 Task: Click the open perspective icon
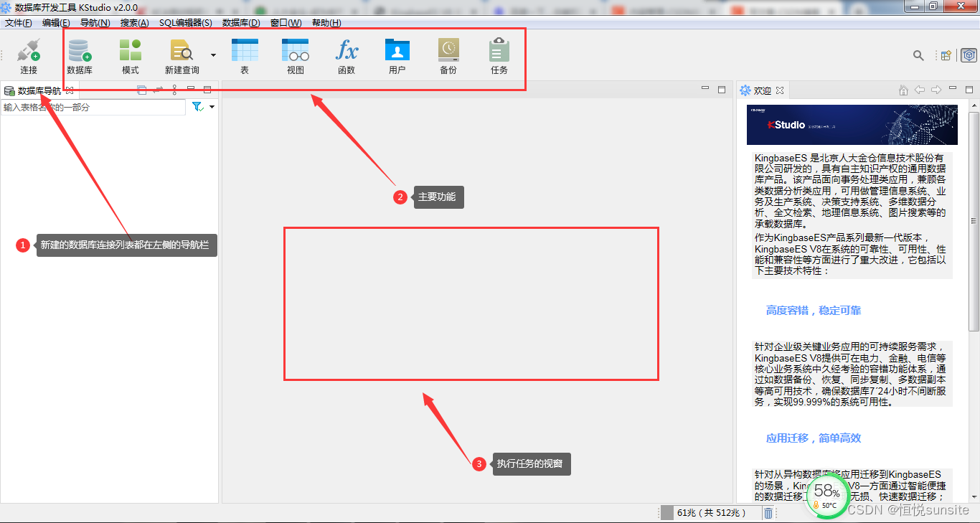point(946,55)
